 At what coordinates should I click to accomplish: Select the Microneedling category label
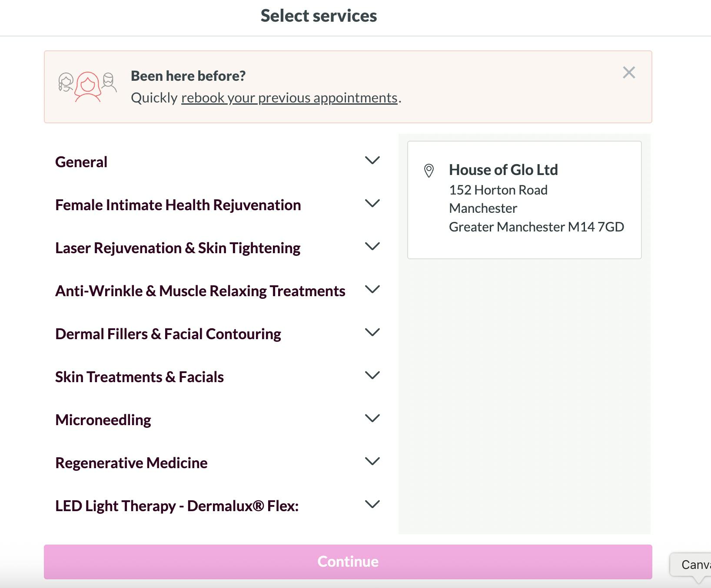coord(103,420)
